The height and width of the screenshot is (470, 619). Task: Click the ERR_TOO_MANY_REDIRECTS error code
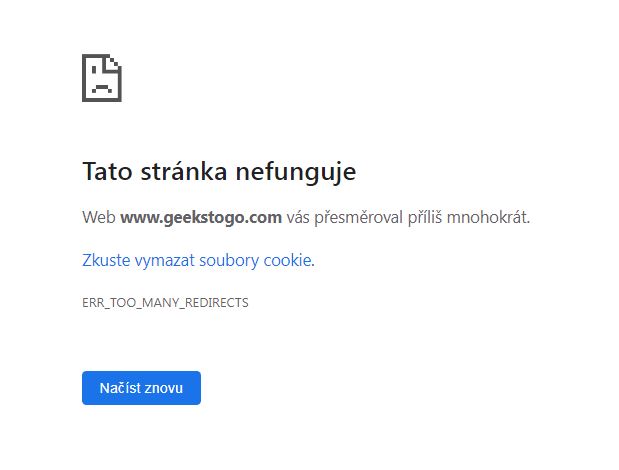pyautogui.click(x=165, y=302)
